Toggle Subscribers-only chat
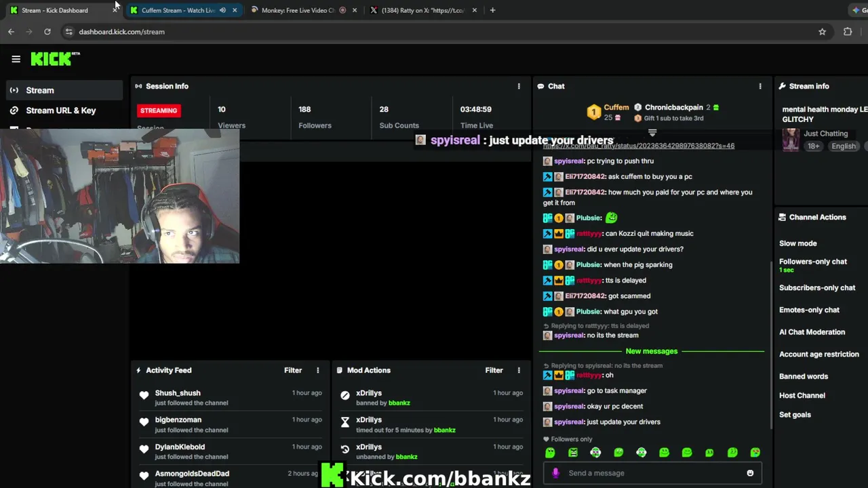The width and height of the screenshot is (868, 488). pyautogui.click(x=817, y=287)
